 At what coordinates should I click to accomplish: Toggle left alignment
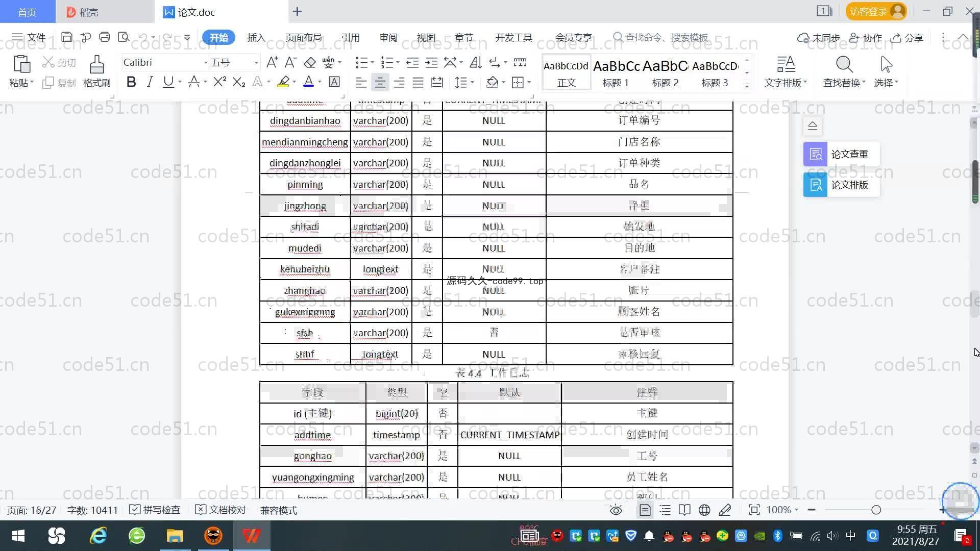361,82
